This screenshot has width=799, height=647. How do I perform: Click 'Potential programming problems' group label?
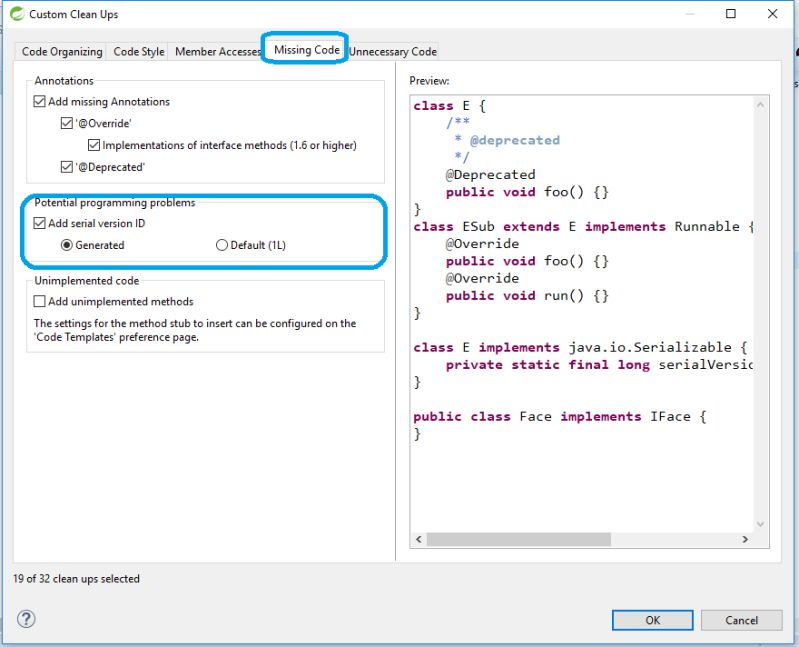[115, 202]
